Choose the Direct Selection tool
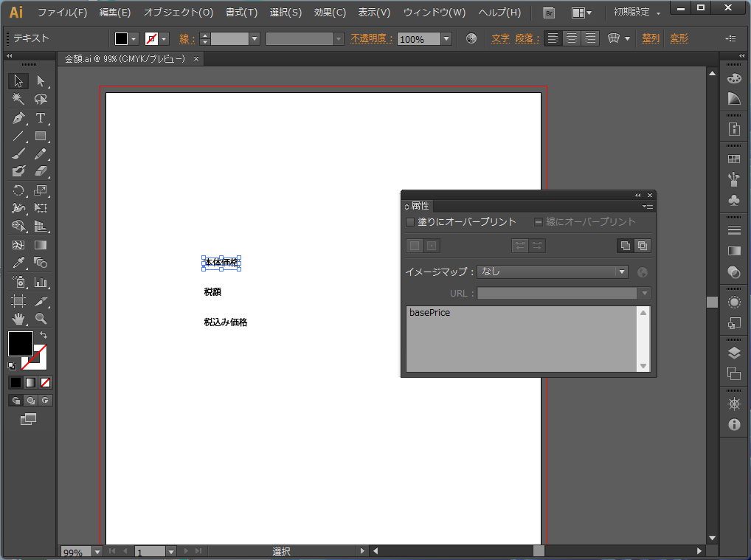Screen dimensions: 751x560 41,81
